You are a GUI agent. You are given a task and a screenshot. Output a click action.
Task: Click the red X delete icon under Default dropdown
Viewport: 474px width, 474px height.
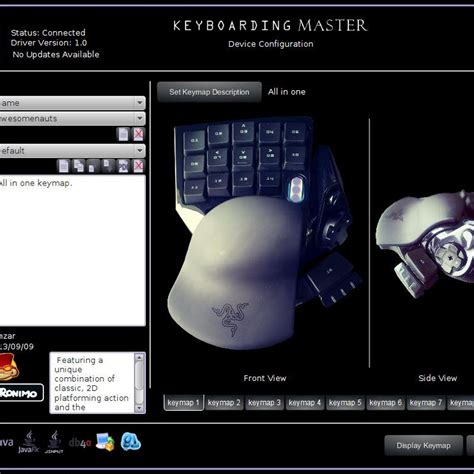(138, 166)
